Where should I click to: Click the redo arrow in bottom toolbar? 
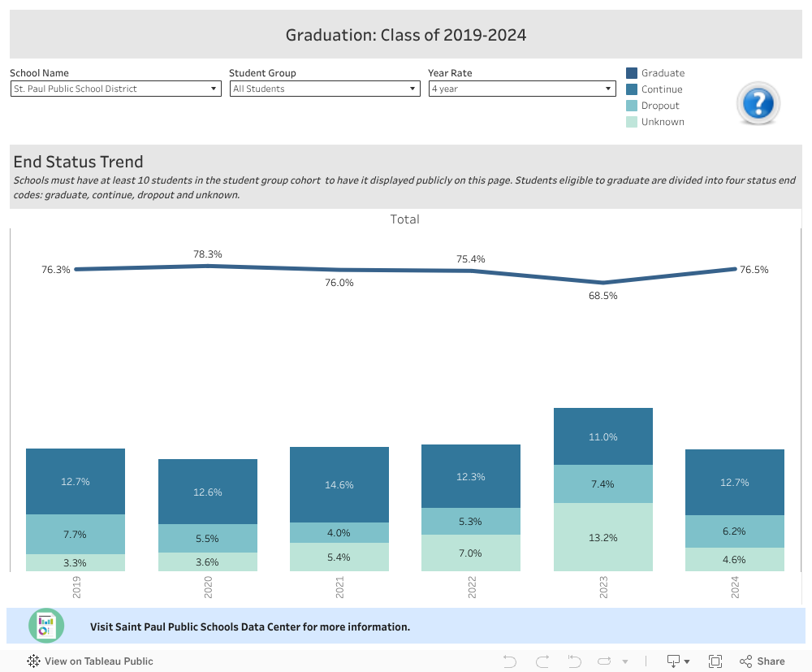[x=542, y=661]
